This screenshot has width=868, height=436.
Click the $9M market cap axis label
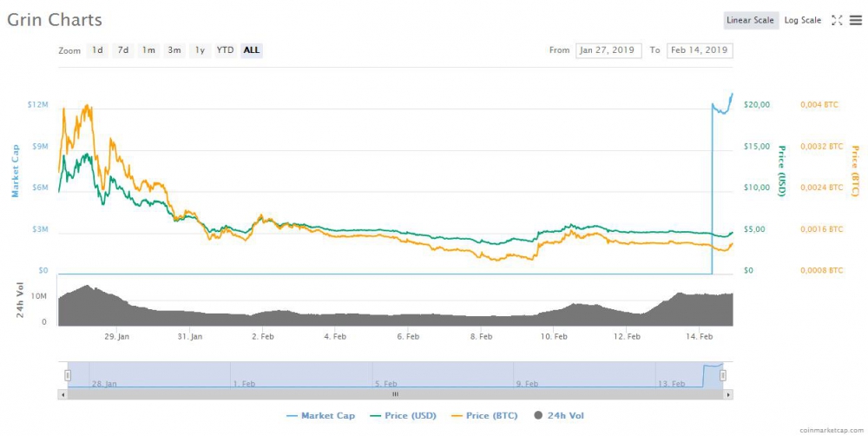pos(41,146)
